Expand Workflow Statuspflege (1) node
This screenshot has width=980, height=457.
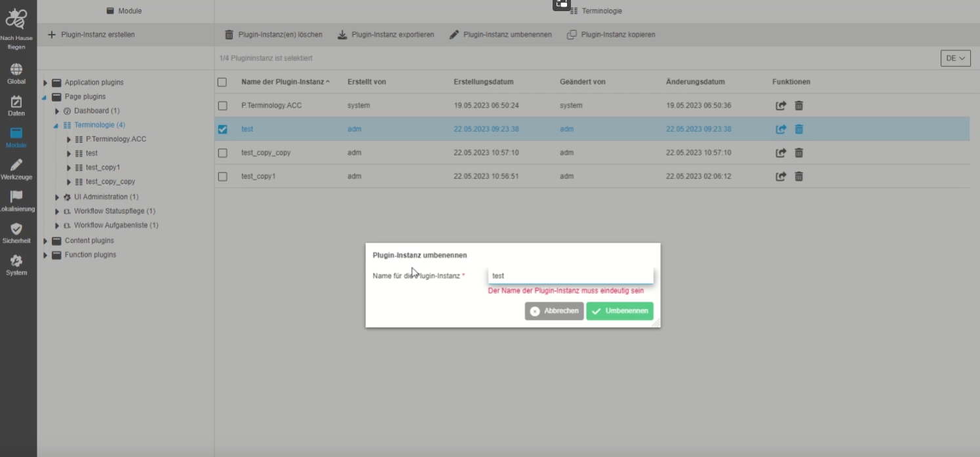click(x=57, y=212)
